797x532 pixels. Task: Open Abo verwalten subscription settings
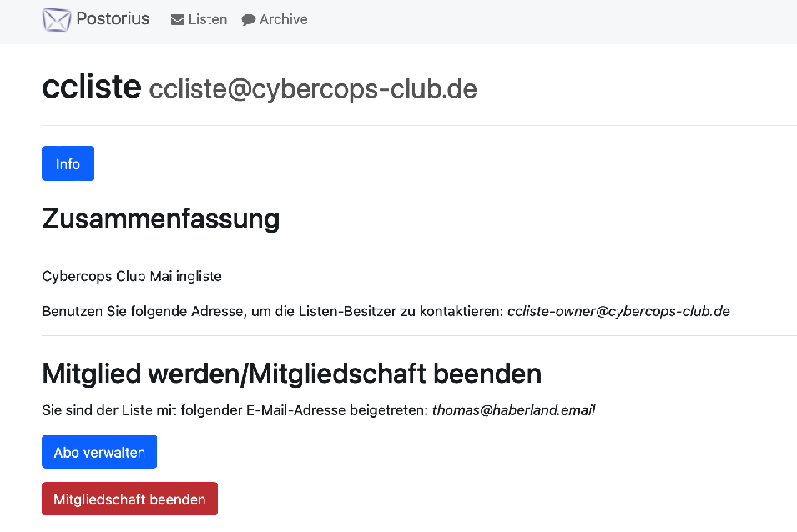point(99,453)
